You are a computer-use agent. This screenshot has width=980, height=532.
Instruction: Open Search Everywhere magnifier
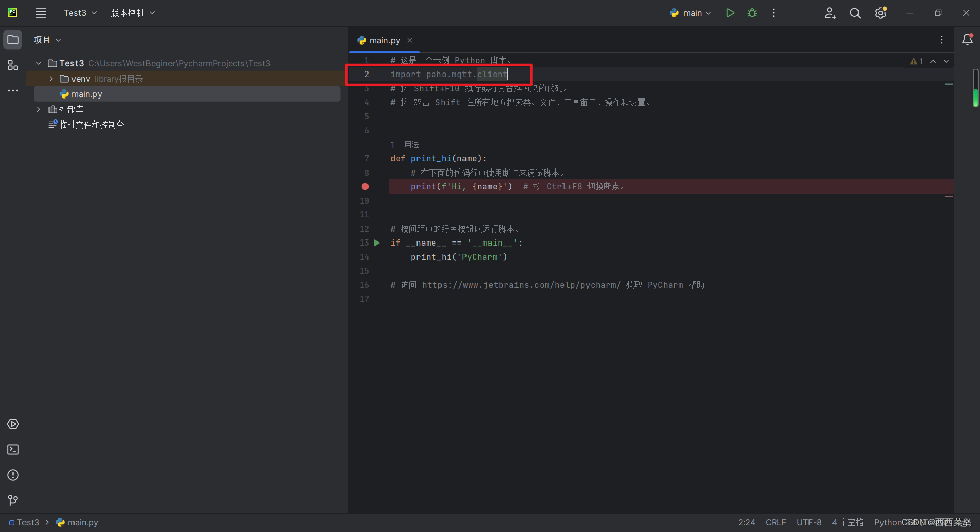coord(855,13)
